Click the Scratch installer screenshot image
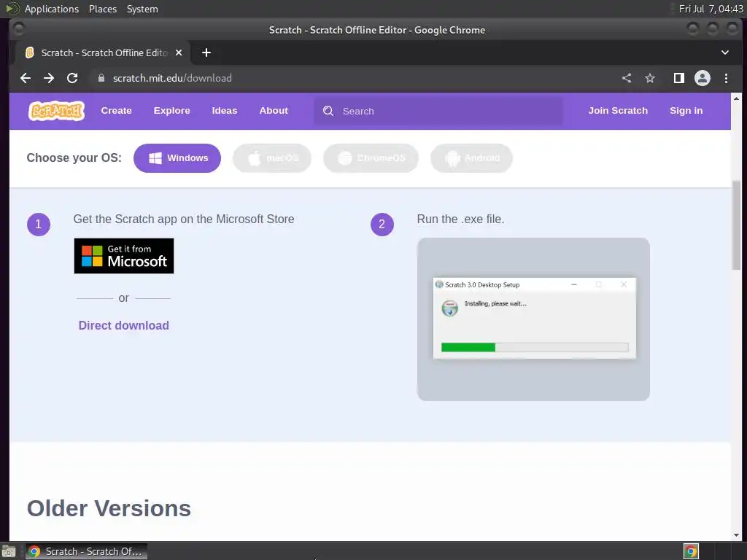This screenshot has width=747, height=560. point(533,319)
